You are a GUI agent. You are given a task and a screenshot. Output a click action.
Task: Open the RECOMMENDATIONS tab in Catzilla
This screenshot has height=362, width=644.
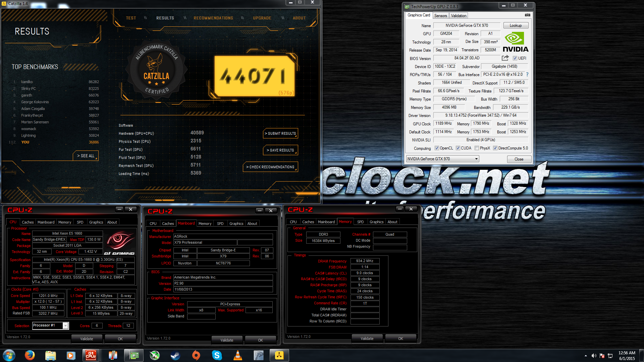click(x=213, y=18)
